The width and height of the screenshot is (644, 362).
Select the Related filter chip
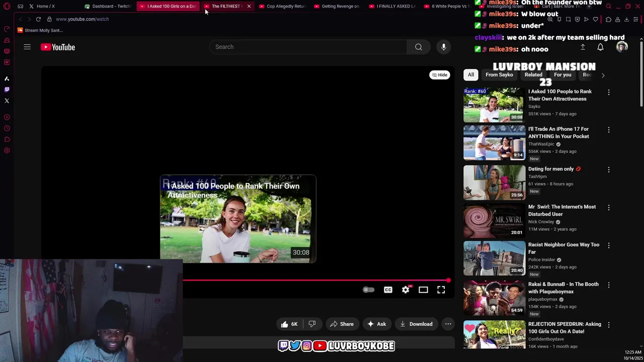pyautogui.click(x=533, y=75)
